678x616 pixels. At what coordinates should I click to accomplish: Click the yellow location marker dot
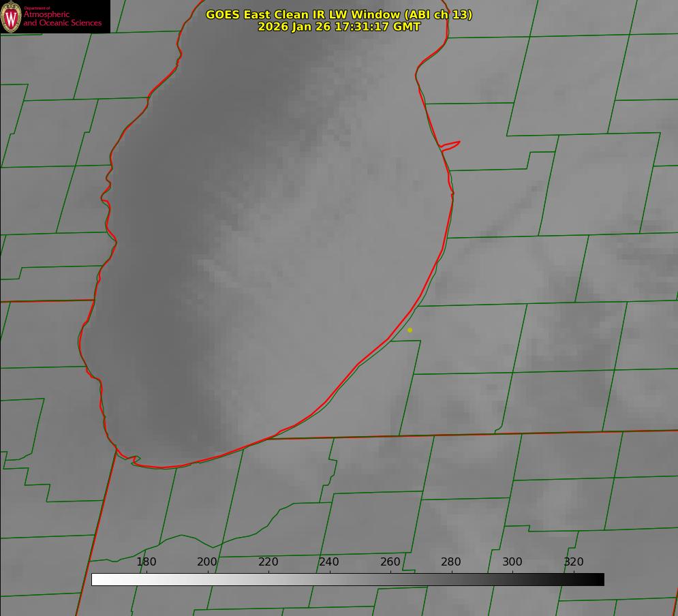pos(410,330)
